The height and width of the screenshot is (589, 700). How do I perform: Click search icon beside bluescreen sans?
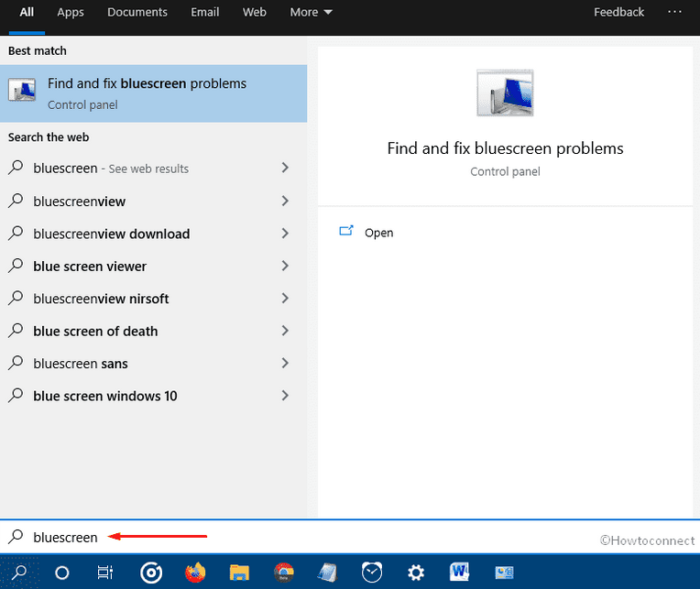point(16,363)
